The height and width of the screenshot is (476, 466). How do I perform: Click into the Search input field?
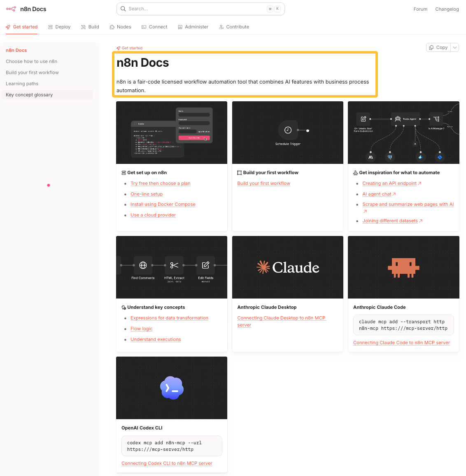click(200, 9)
